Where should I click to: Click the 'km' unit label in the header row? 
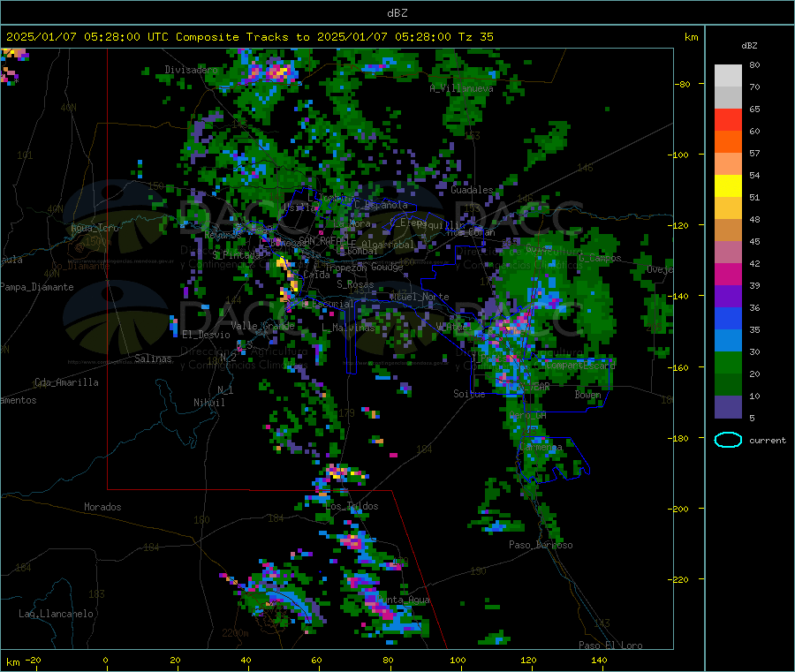[x=691, y=37]
